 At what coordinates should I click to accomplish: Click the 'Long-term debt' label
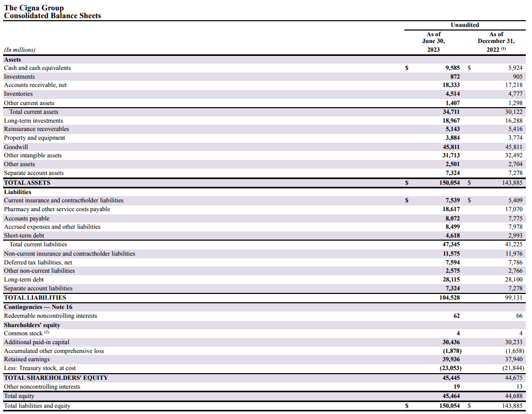coord(24,280)
